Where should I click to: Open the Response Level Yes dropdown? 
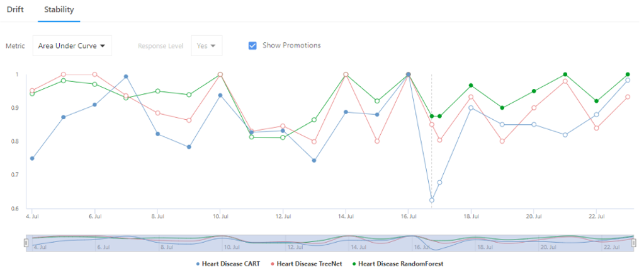point(206,45)
